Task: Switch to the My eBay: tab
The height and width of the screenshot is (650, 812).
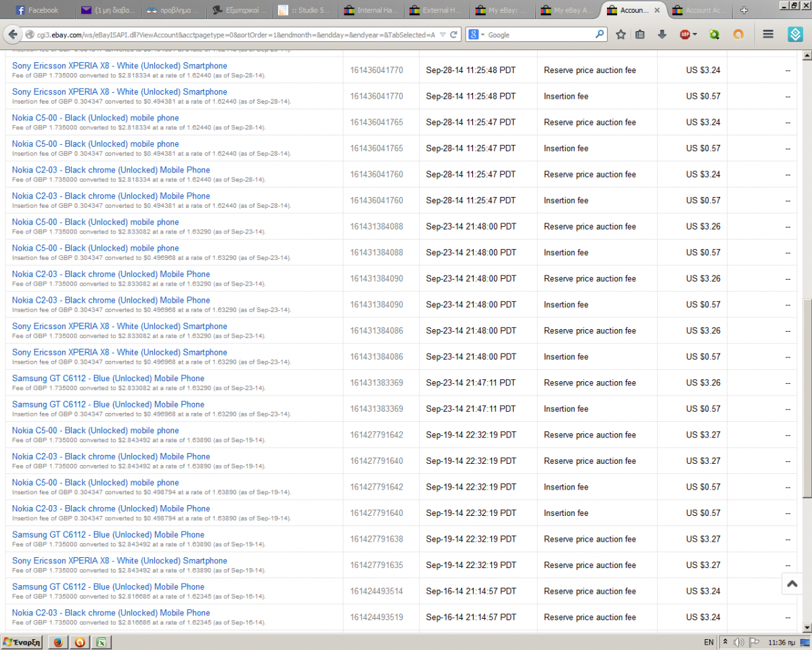Action: pos(502,10)
